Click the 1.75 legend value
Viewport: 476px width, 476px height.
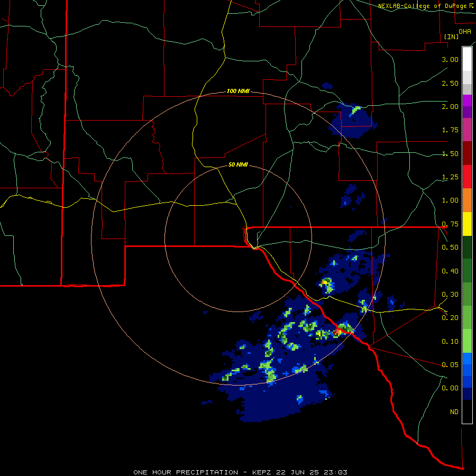[x=450, y=130]
